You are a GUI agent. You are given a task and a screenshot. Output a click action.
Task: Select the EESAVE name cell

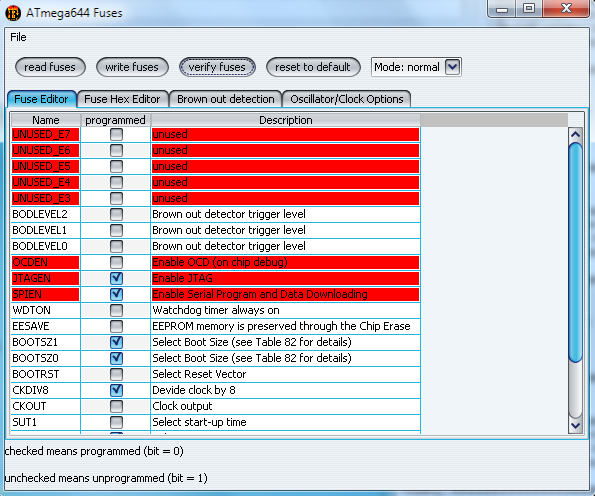(46, 326)
